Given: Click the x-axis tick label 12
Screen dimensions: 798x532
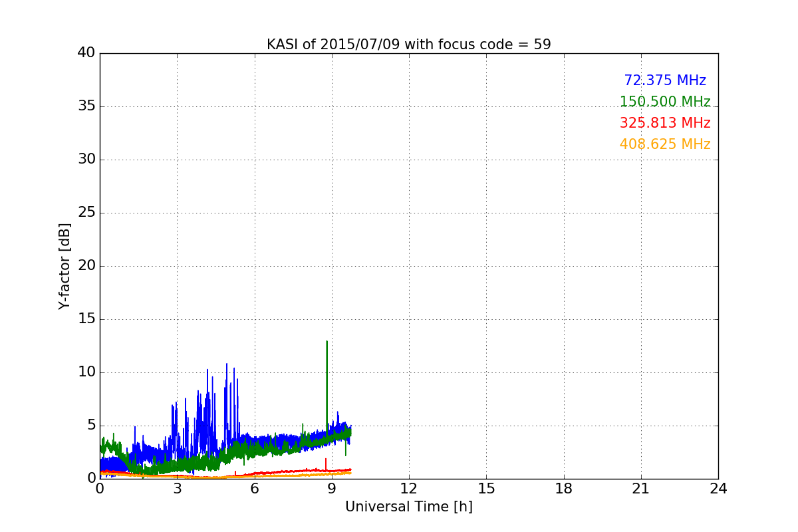Looking at the screenshot, I should [x=409, y=489].
